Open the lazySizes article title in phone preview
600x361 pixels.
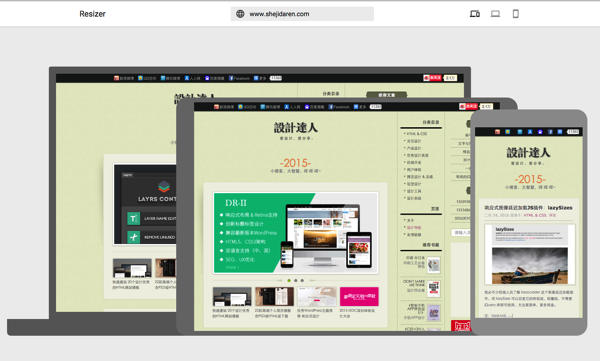528,207
